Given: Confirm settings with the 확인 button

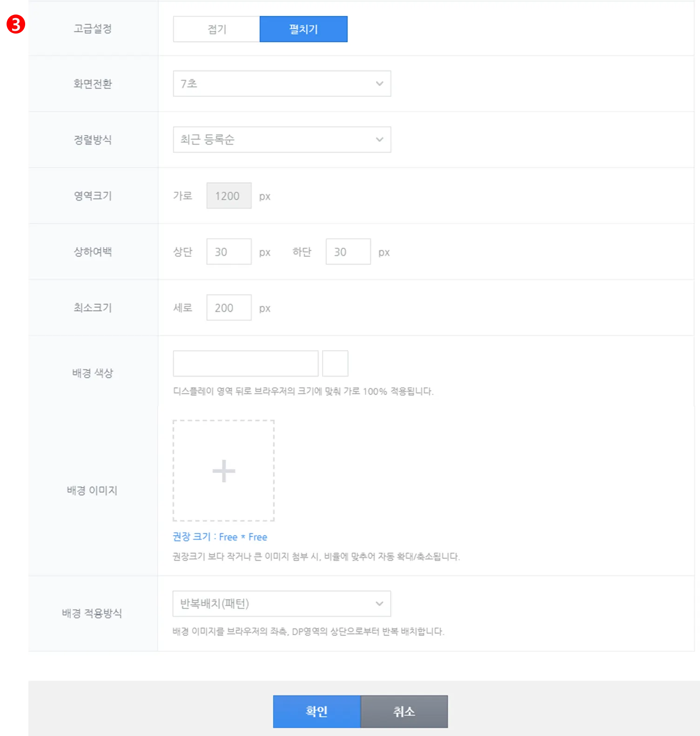Looking at the screenshot, I should tap(317, 711).
